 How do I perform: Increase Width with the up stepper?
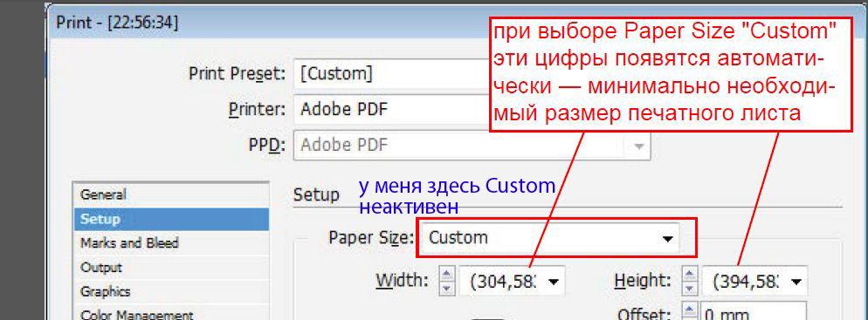coord(448,275)
